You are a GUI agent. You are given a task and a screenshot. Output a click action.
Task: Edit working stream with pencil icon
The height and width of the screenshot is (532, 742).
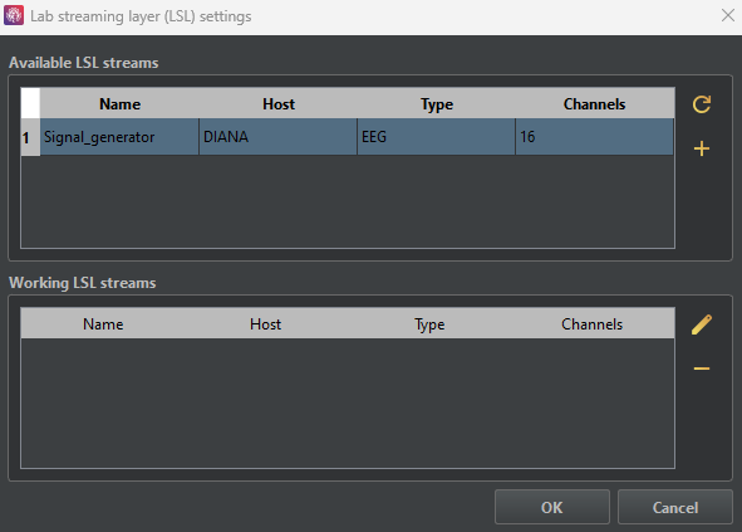(702, 324)
